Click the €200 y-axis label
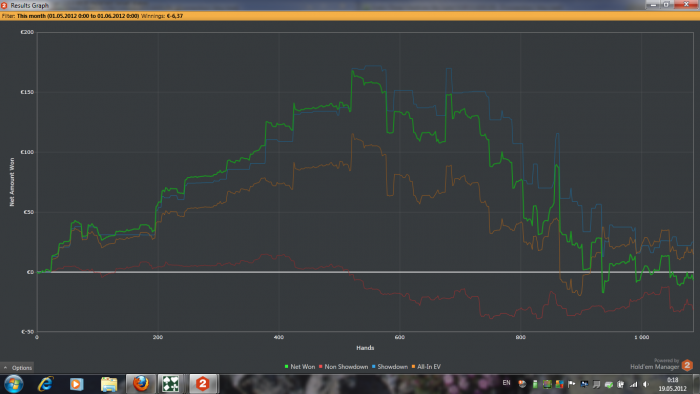 (x=27, y=32)
